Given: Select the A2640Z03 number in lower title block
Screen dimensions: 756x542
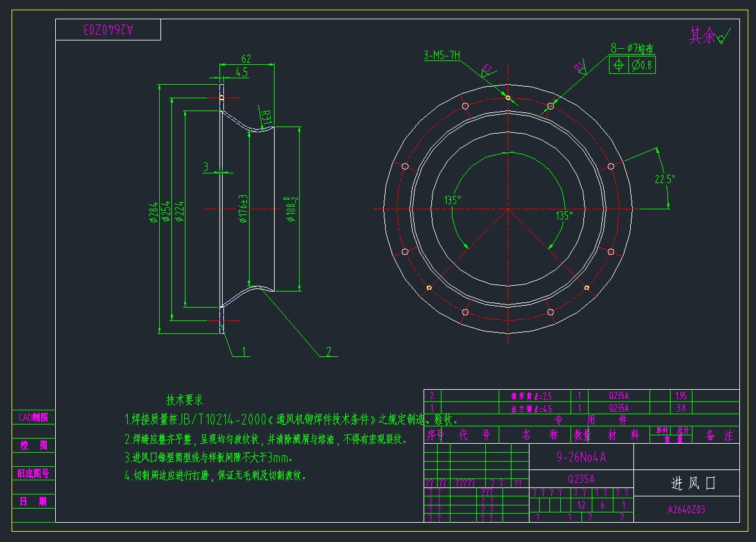Looking at the screenshot, I should click(x=686, y=510).
